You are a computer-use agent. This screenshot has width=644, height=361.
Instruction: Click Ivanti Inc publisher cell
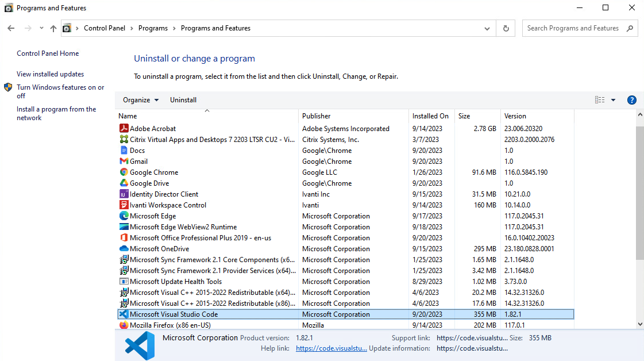(x=316, y=194)
